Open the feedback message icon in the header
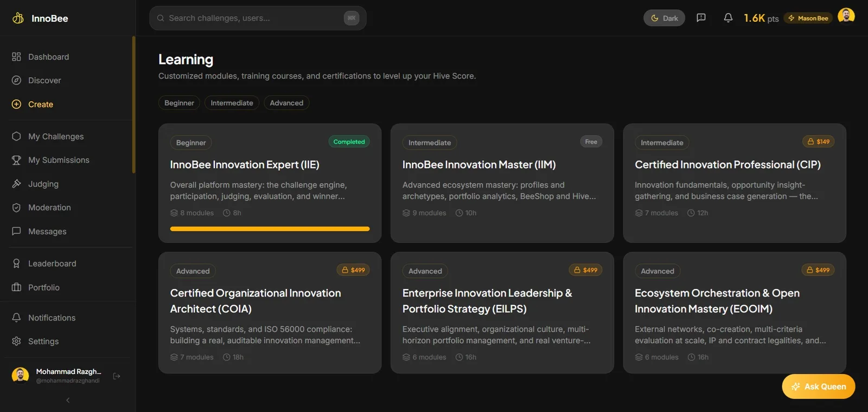Screen dimensions: 868x412 [x=701, y=18]
